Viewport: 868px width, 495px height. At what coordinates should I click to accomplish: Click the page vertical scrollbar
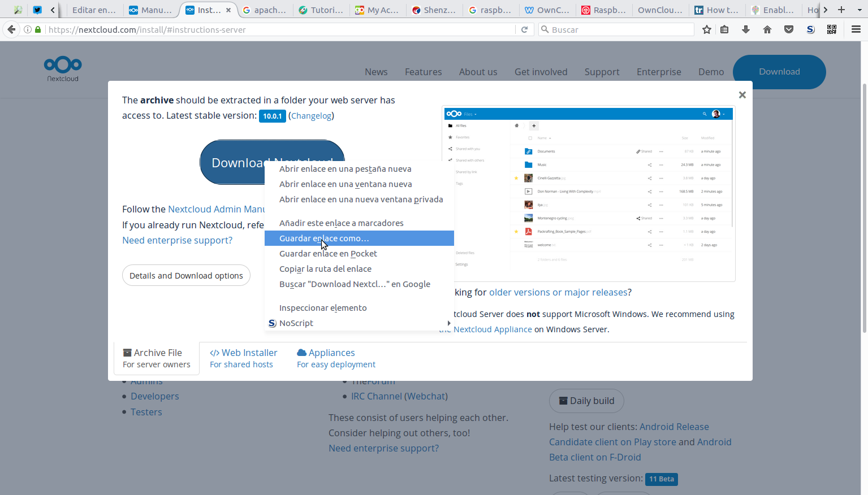click(x=864, y=209)
